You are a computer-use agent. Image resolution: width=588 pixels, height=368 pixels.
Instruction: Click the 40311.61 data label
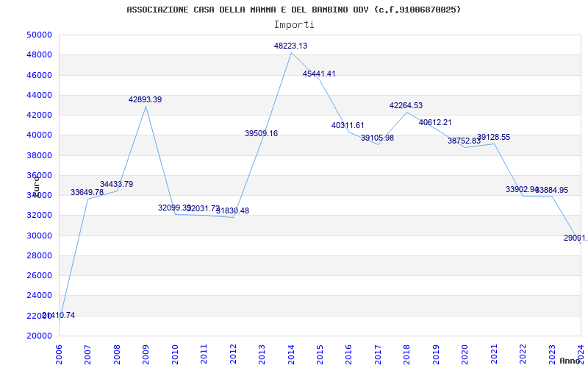pos(348,125)
